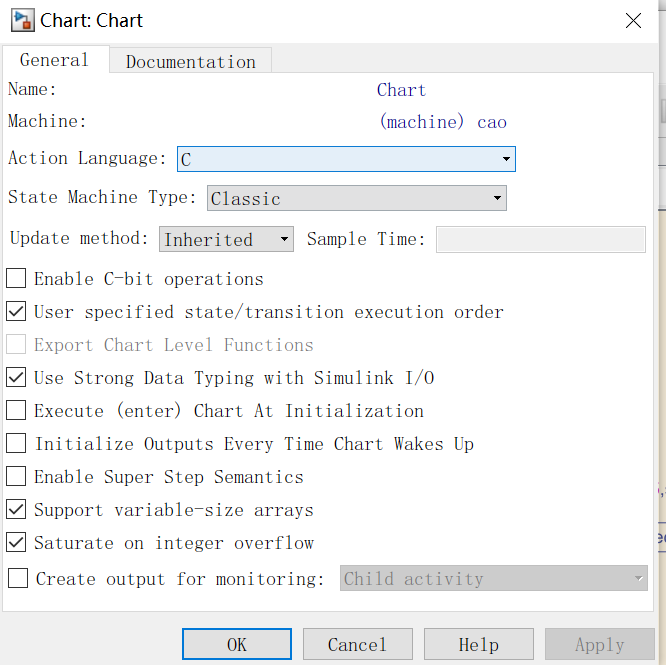
Task: Click the Chart window title icon
Action: [21, 20]
